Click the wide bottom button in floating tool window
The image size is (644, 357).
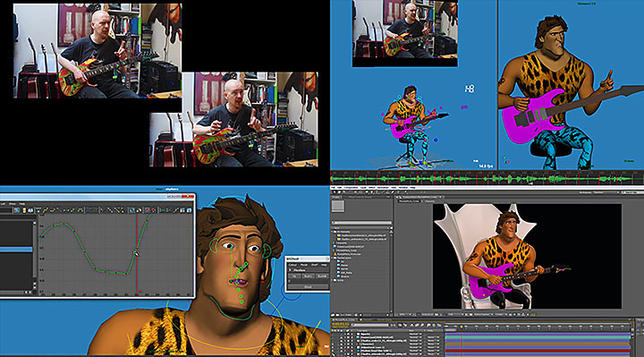(x=308, y=286)
